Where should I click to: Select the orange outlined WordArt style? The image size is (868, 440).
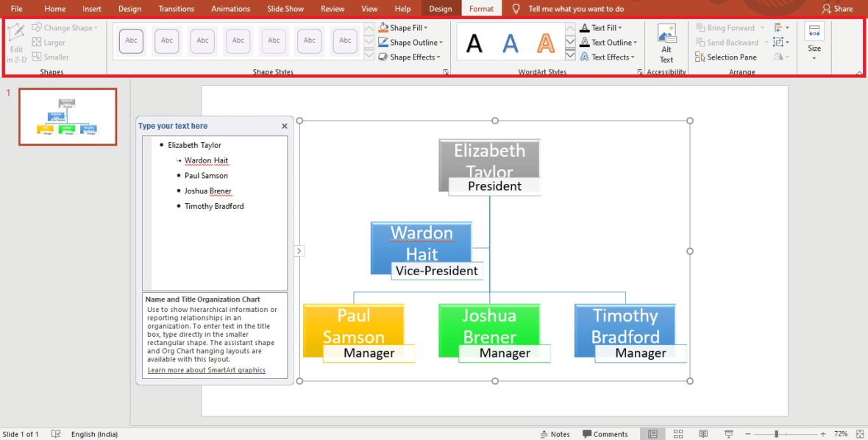coord(546,43)
